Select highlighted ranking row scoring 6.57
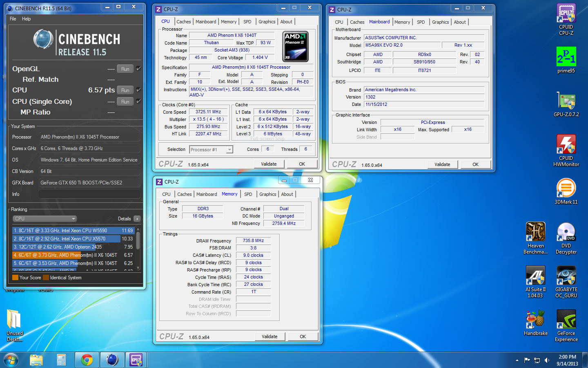This screenshot has width=588, height=368. pyautogui.click(x=73, y=255)
